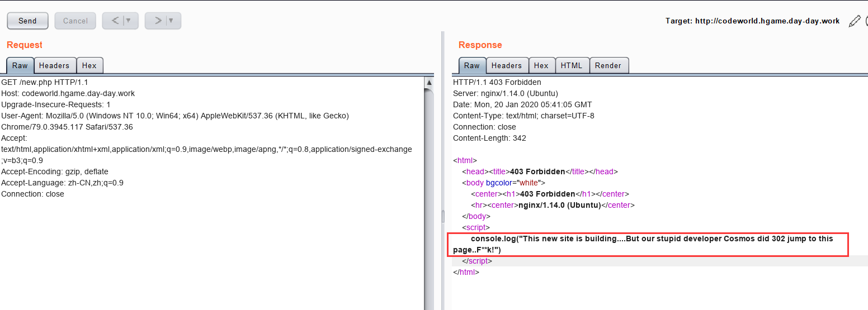Select the Request Raw tab
Screen dimensions: 868x310
coord(20,65)
